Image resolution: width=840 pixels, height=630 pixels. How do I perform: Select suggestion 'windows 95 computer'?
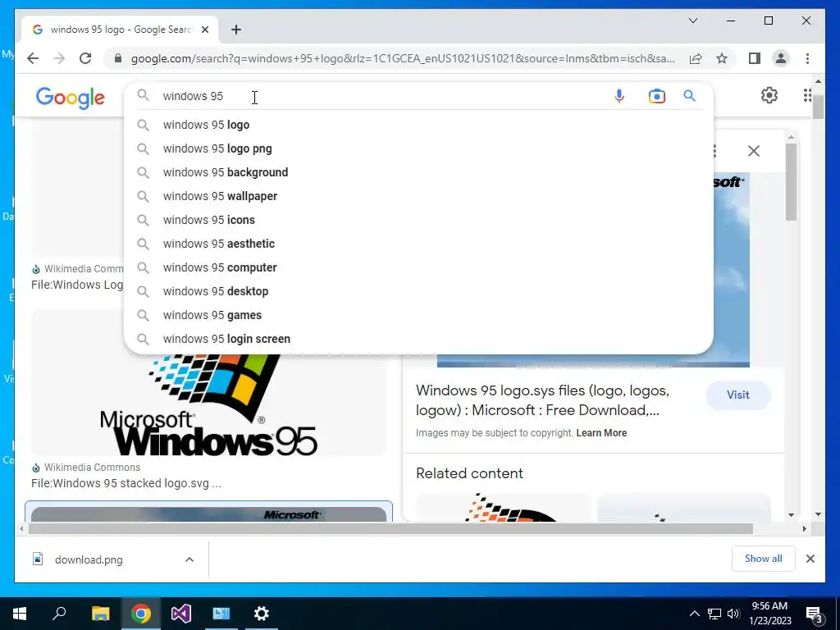pos(418,267)
